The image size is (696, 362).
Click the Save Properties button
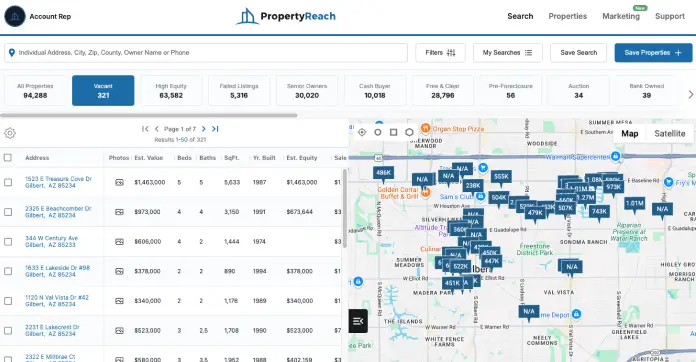(x=653, y=53)
